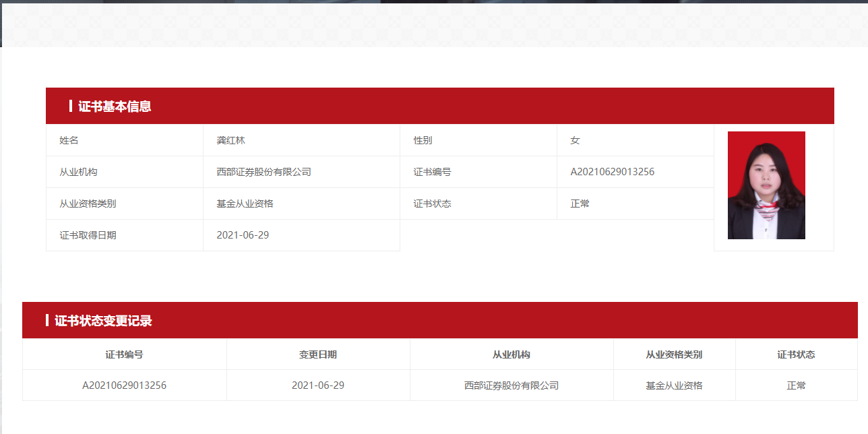This screenshot has height=434, width=868.
Task: Click 正常 status in change record row
Action: click(796, 385)
